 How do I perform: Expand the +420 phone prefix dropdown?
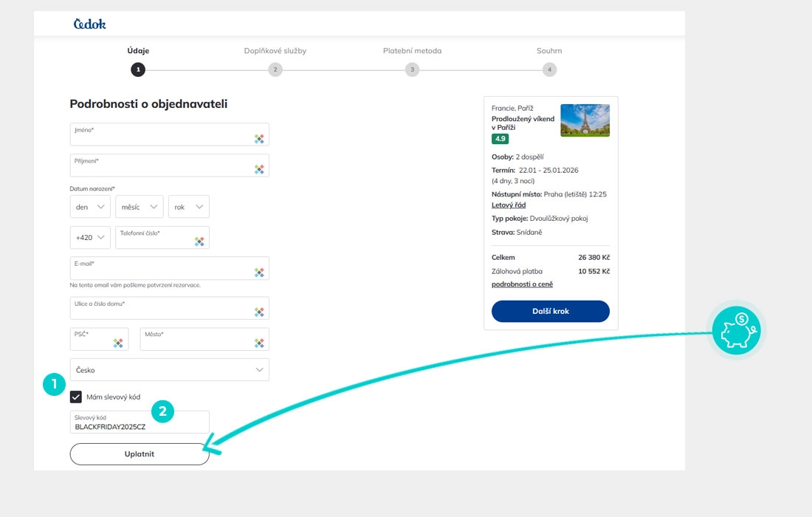90,238
